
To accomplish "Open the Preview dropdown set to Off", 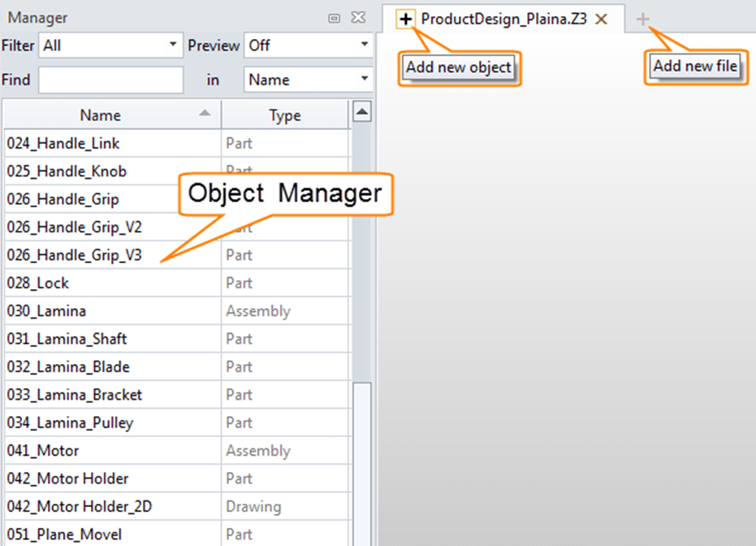I will (x=308, y=45).
